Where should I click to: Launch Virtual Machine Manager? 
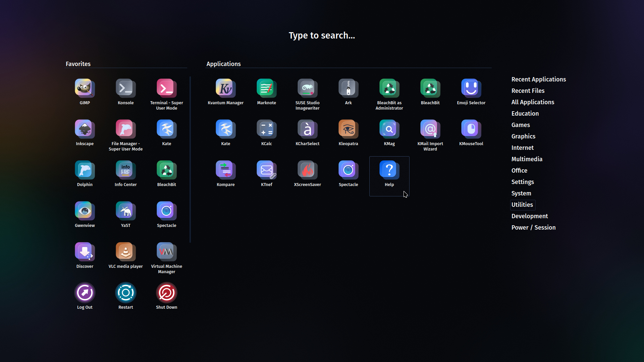pyautogui.click(x=167, y=256)
